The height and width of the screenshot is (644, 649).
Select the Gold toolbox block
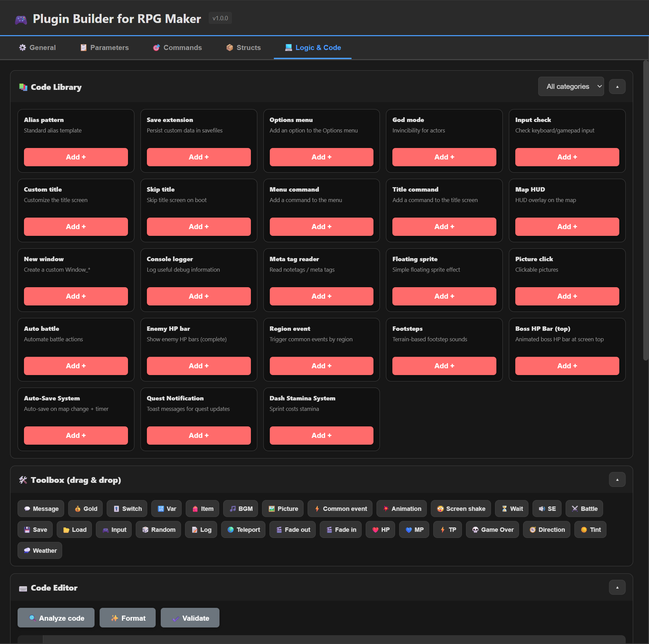pos(85,509)
